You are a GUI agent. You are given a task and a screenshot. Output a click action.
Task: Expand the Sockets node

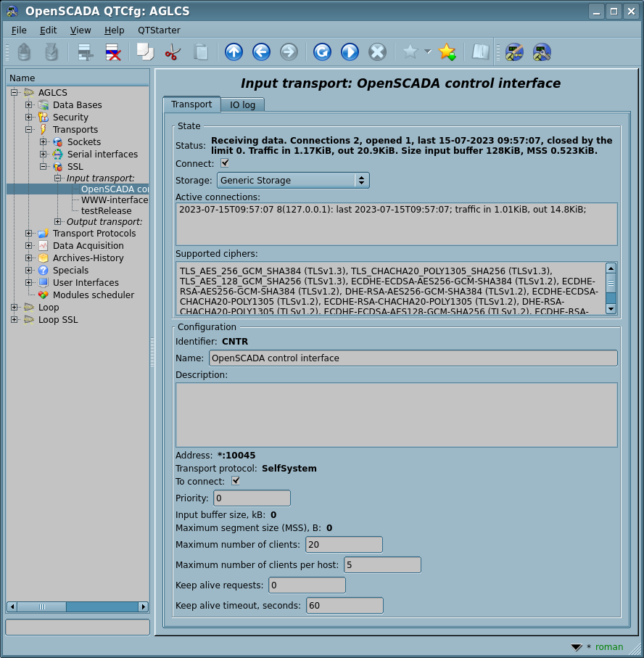(x=44, y=142)
